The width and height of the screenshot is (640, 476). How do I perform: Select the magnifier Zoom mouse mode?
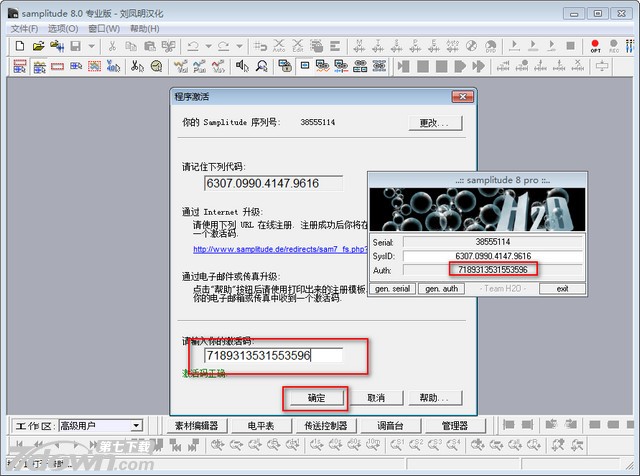coord(261,66)
